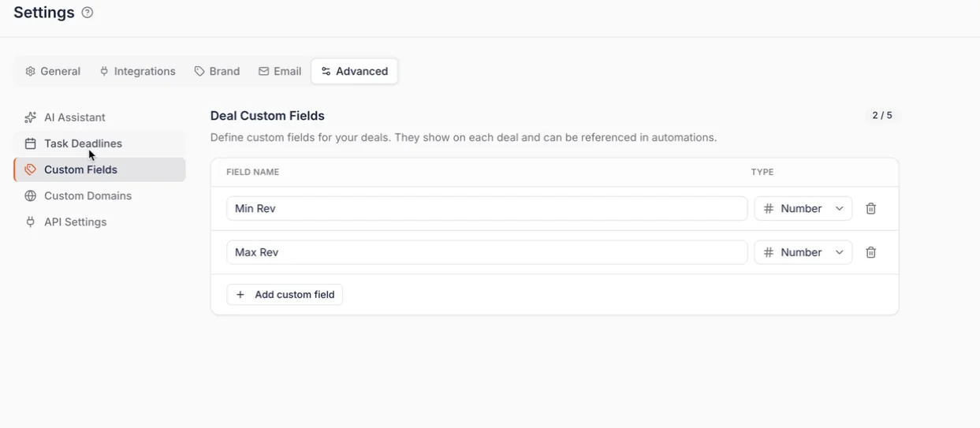The image size is (980, 428).
Task: Switch to the Integrations tab
Action: [137, 71]
